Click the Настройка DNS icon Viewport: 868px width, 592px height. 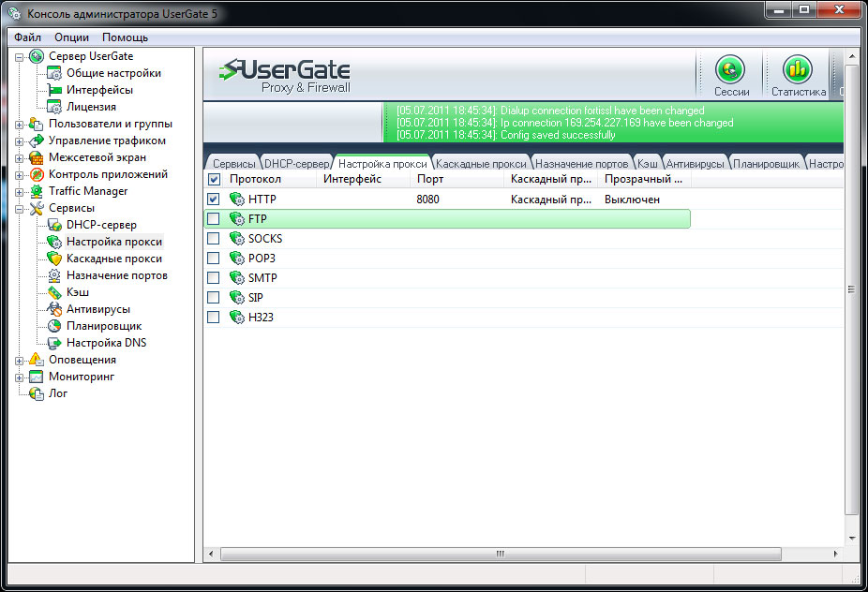pos(54,343)
